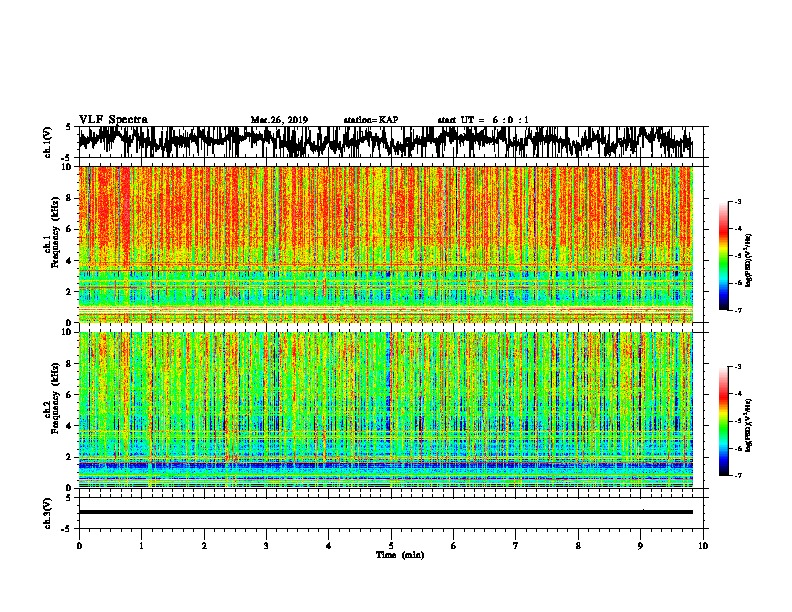Click time axis tick label "4"

(x=329, y=546)
